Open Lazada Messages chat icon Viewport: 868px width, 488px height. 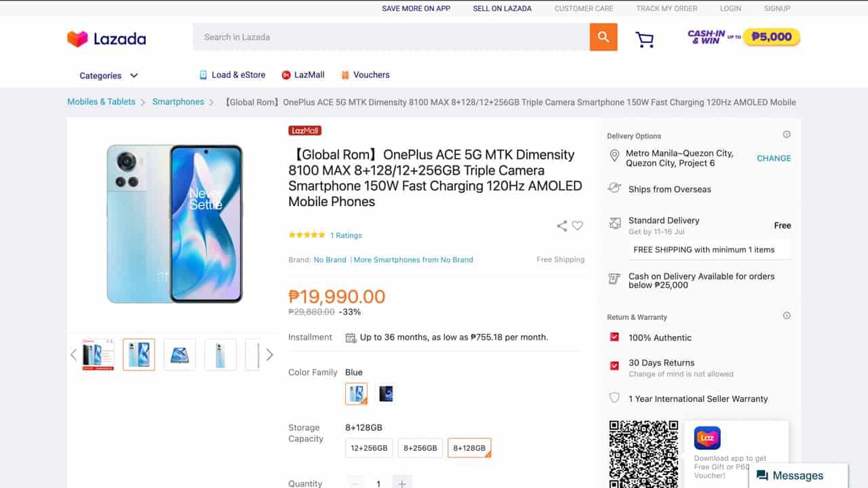tap(763, 476)
